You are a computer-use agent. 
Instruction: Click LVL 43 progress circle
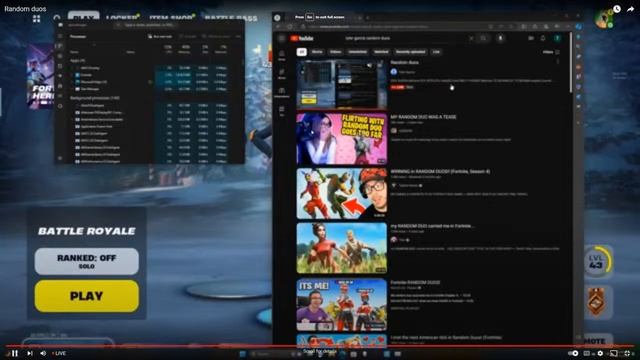click(598, 262)
